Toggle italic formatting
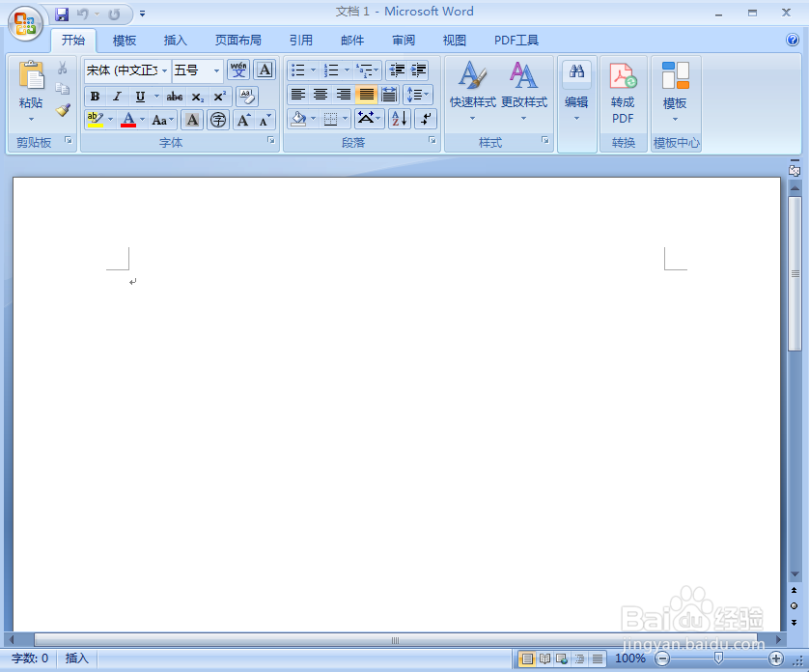809x672 pixels. [x=117, y=96]
